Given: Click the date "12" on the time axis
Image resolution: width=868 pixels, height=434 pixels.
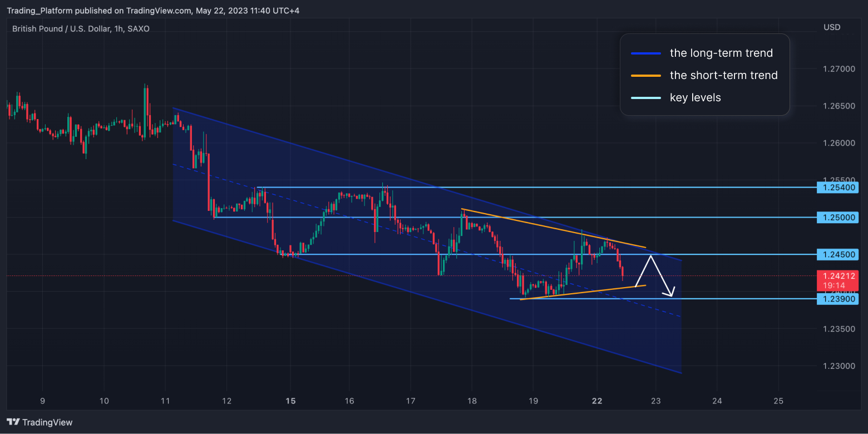Looking at the screenshot, I should coord(226,401).
